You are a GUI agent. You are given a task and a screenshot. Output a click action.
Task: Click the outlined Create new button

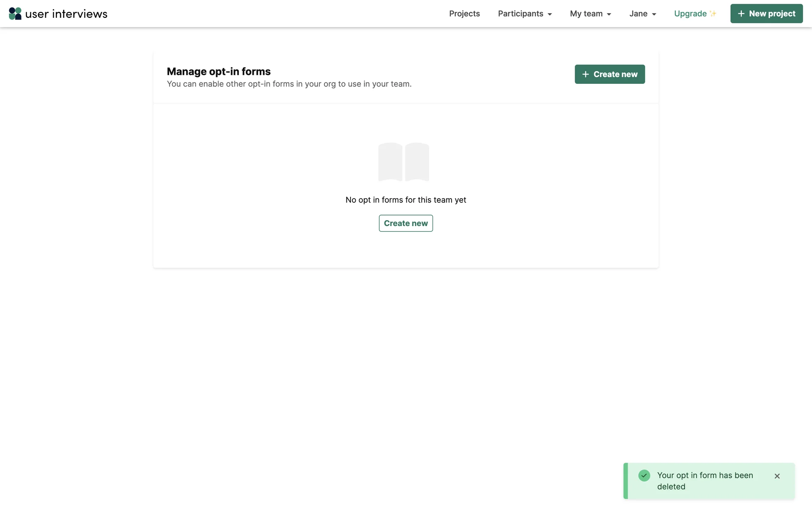tap(406, 223)
